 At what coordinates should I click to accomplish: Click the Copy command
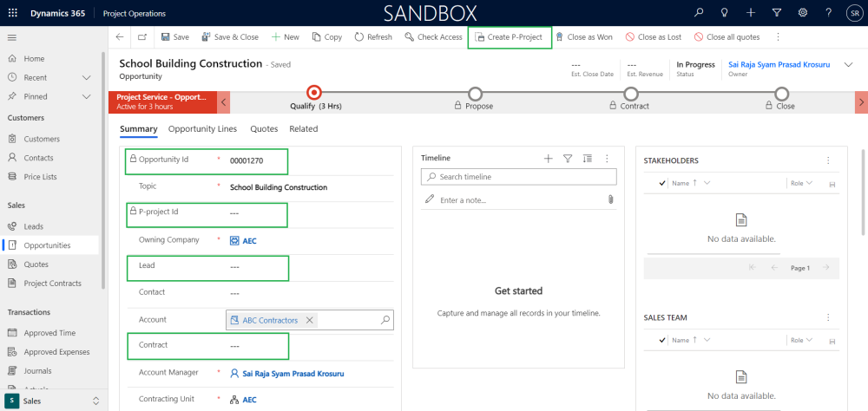point(326,37)
